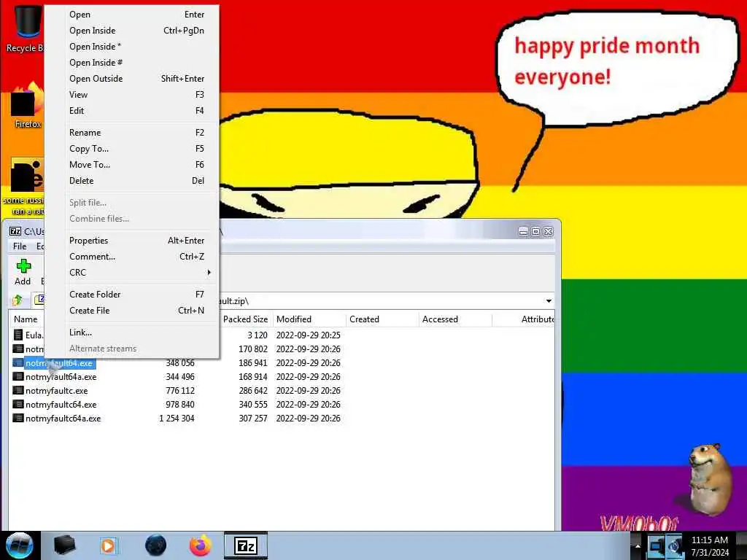747x560 pixels.
Task: Open the File menu in 7-Zip
Action: (x=20, y=246)
